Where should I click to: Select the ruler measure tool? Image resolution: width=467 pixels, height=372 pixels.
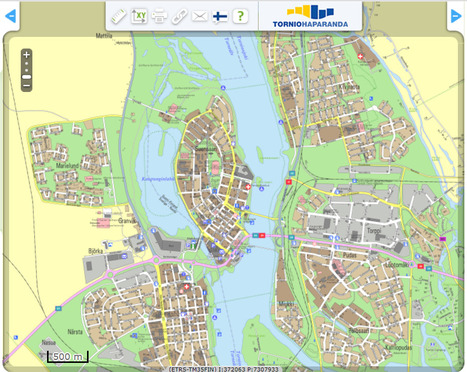(x=119, y=16)
